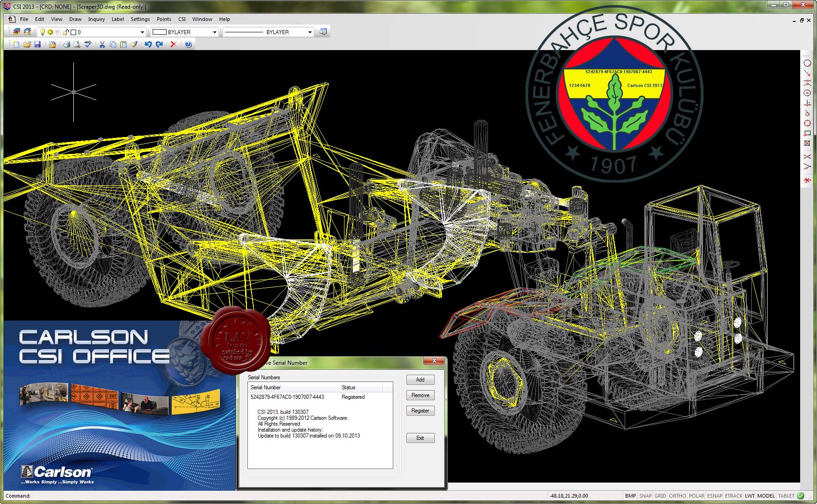The height and width of the screenshot is (504, 817).
Task: Toggle POLAR tracking in status bar
Action: pyautogui.click(x=697, y=496)
